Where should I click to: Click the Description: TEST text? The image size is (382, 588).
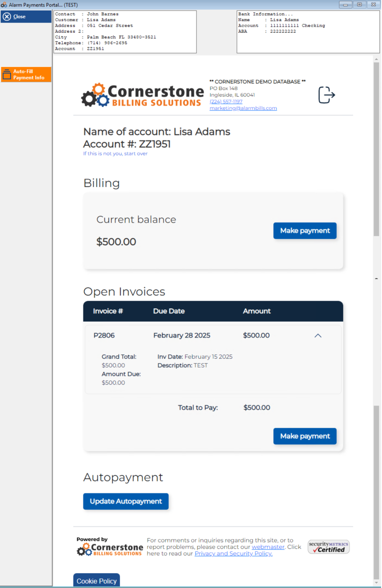[x=182, y=365]
